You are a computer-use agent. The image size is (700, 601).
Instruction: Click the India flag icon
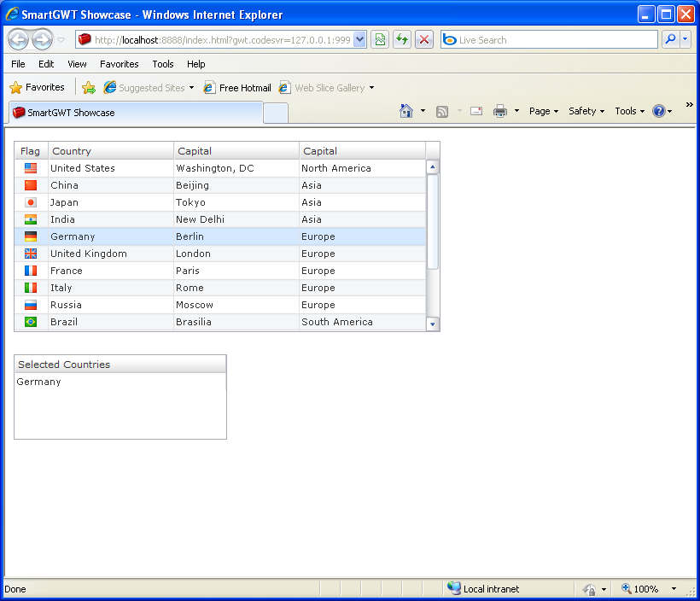(x=31, y=219)
